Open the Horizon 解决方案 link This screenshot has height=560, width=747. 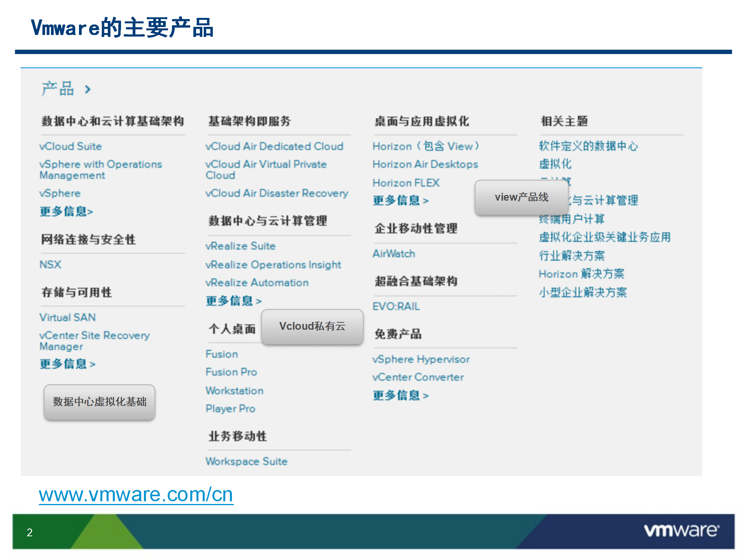click(581, 274)
